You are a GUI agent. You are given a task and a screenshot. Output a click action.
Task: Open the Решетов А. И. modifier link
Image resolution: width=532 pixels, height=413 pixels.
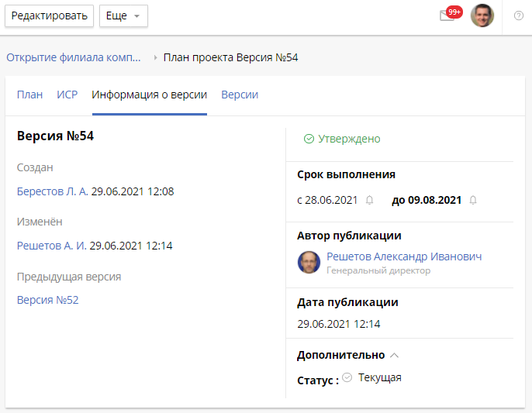pyautogui.click(x=51, y=246)
